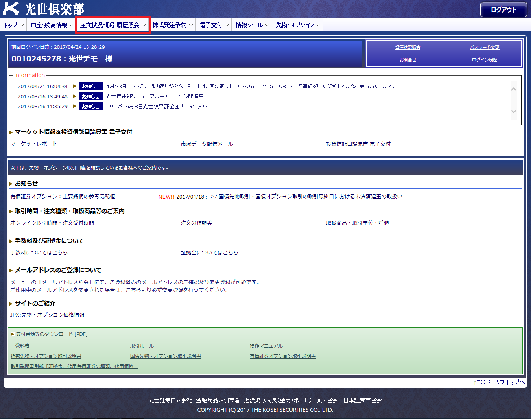This screenshot has width=531, height=420.
Task: Open the 情報ツール menu
Action: tap(252, 25)
